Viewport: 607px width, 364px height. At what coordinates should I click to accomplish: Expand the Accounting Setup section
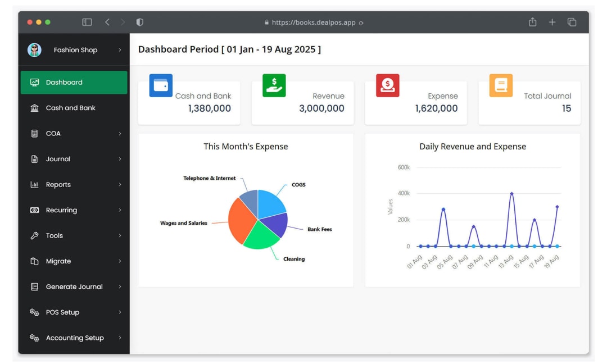pos(120,338)
